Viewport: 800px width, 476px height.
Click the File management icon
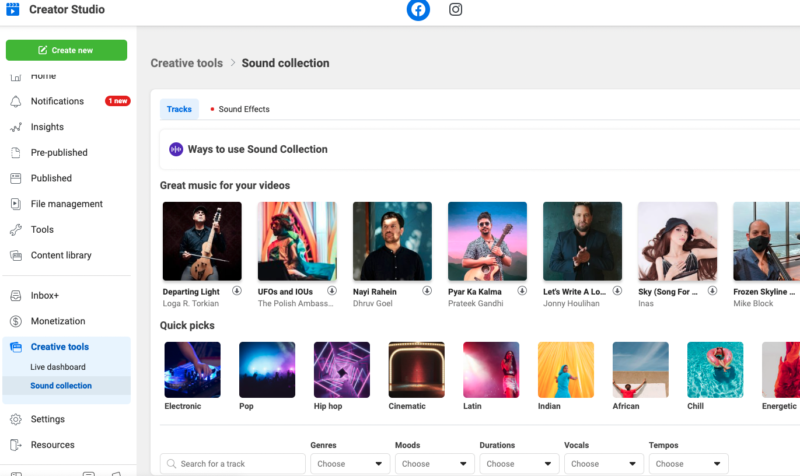(x=16, y=204)
